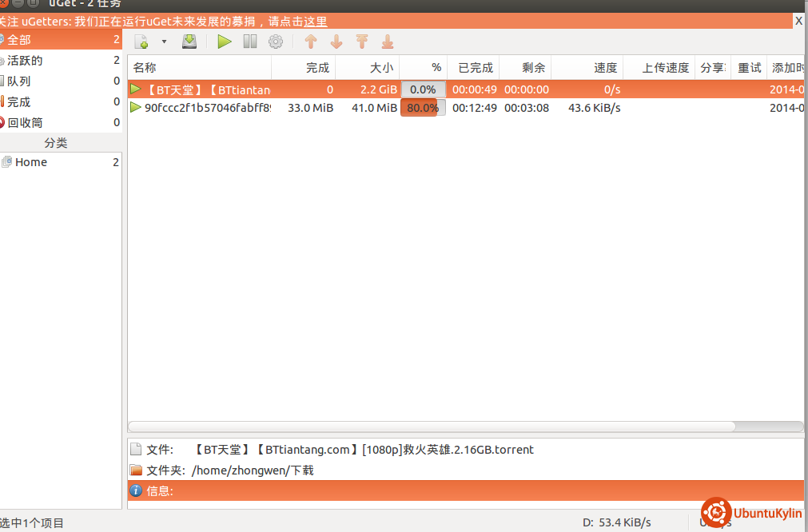Move the download down in the queue
Image resolution: width=808 pixels, height=532 pixels.
[x=336, y=42]
